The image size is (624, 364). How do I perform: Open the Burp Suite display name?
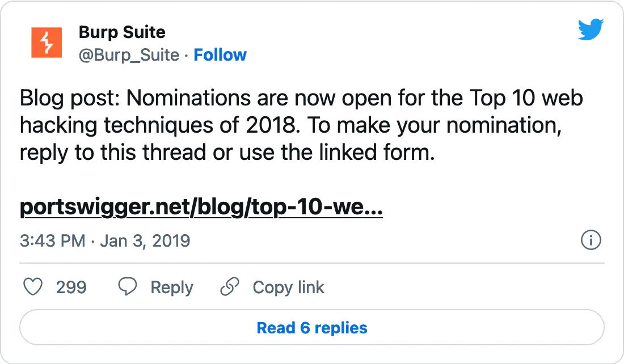tap(122, 32)
